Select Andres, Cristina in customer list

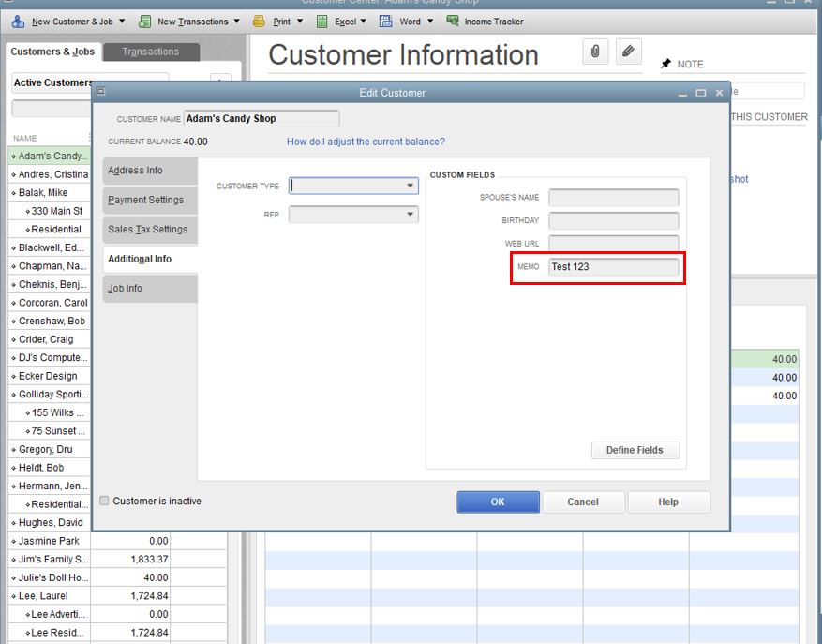pos(50,174)
